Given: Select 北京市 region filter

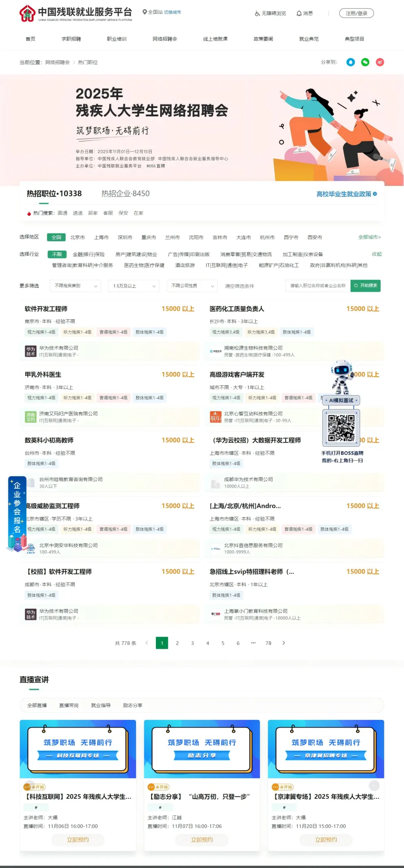Looking at the screenshot, I should (x=77, y=237).
